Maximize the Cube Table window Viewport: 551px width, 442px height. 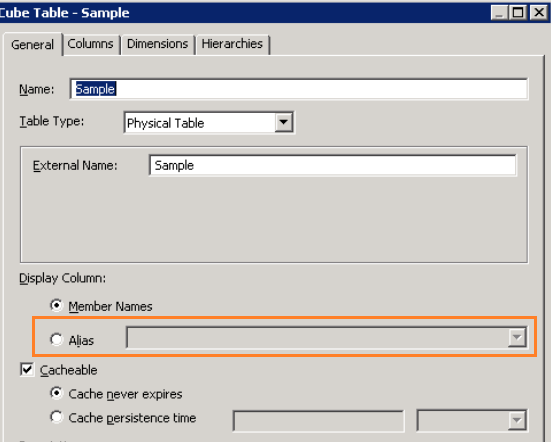pyautogui.click(x=518, y=13)
